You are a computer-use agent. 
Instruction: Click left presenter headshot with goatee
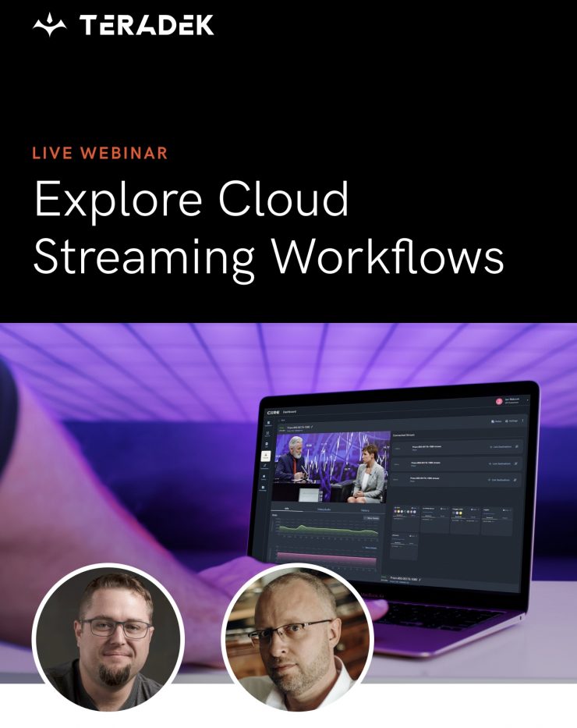[x=108, y=637]
